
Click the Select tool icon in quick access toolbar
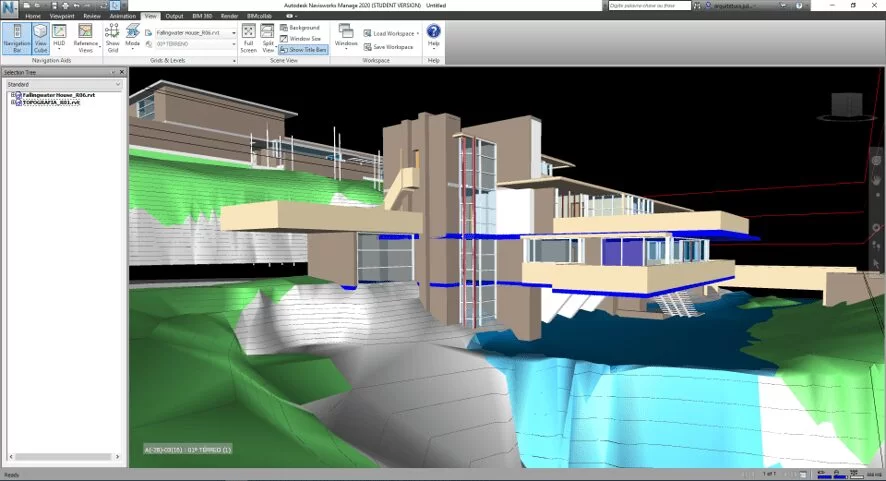tap(115, 5)
